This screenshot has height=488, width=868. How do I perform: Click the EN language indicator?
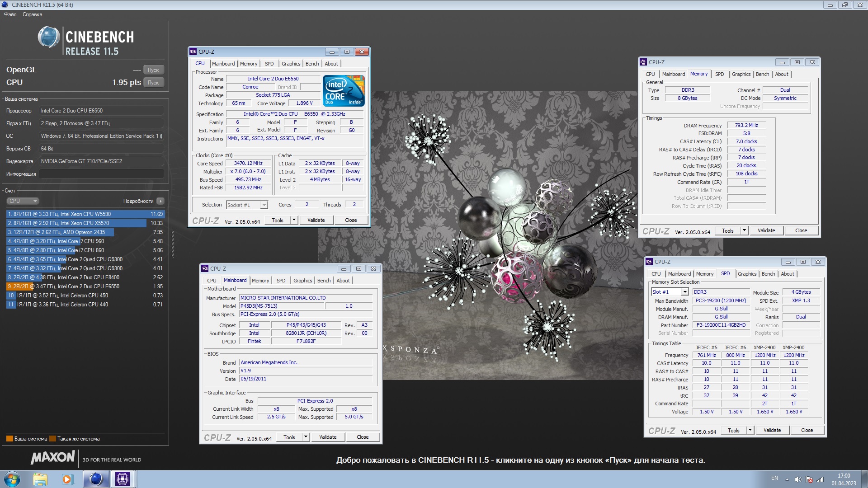point(774,478)
